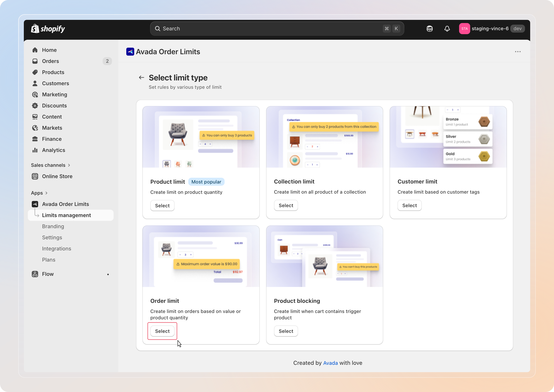The height and width of the screenshot is (392, 554).
Task: Click the Online Store storefront icon
Action: (35, 176)
